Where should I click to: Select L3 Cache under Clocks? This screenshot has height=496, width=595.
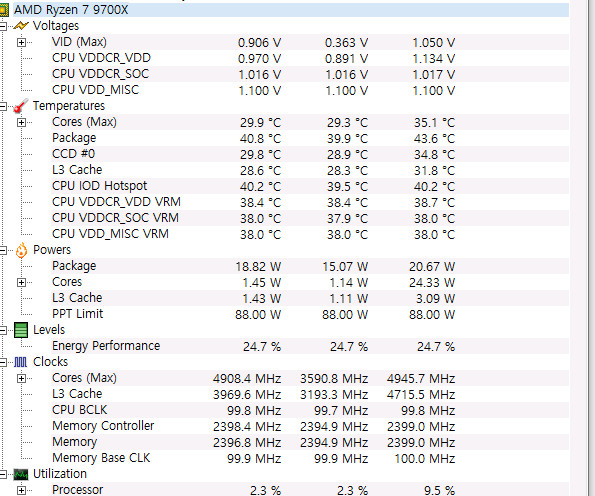point(310,394)
